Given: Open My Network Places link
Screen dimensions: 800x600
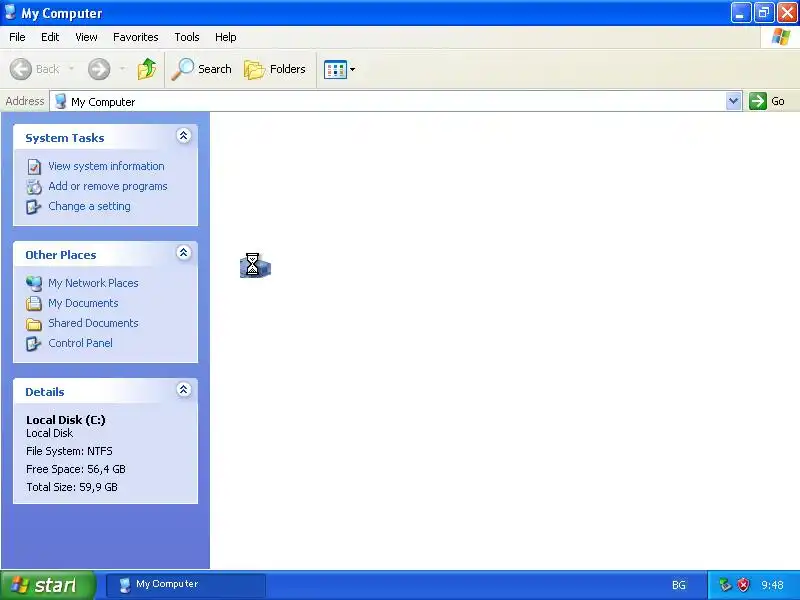Looking at the screenshot, I should pos(93,283).
